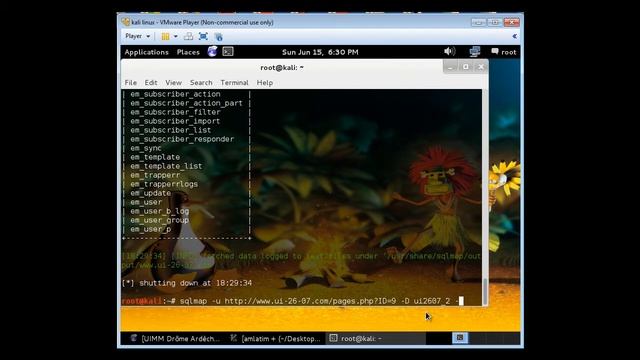Click the workspace switcher in bottom panel
The width and height of the screenshot is (640, 360).
[460, 338]
